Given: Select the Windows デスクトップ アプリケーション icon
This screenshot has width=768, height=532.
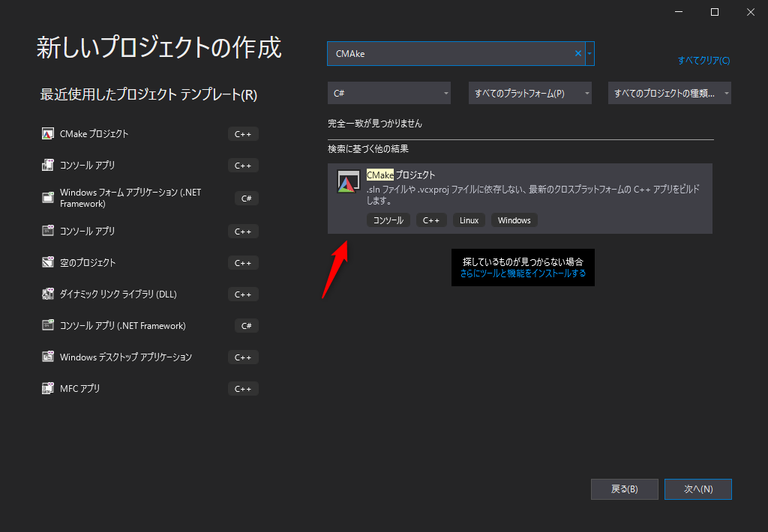Looking at the screenshot, I should coord(47,357).
